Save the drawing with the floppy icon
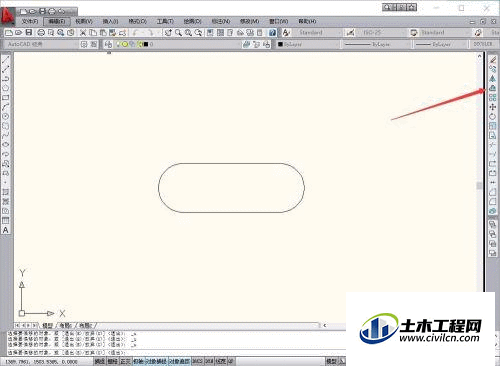The image size is (500, 366). 29,33
